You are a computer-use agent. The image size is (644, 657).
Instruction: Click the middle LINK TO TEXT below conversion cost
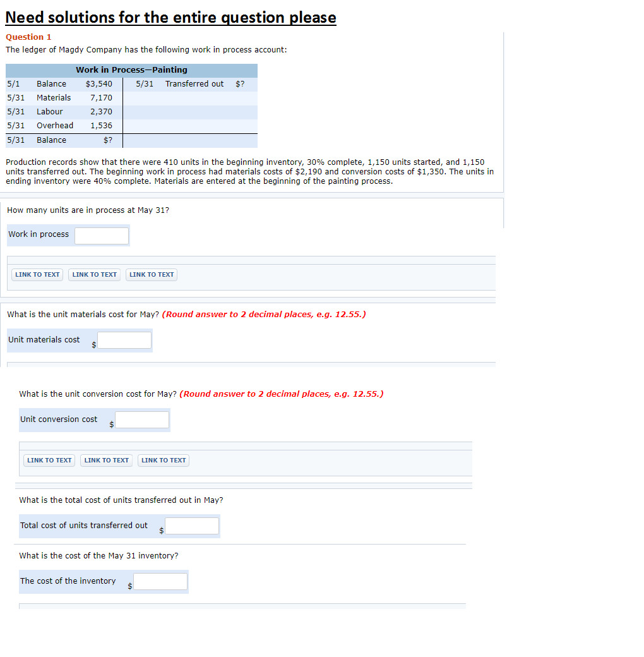coord(105,460)
